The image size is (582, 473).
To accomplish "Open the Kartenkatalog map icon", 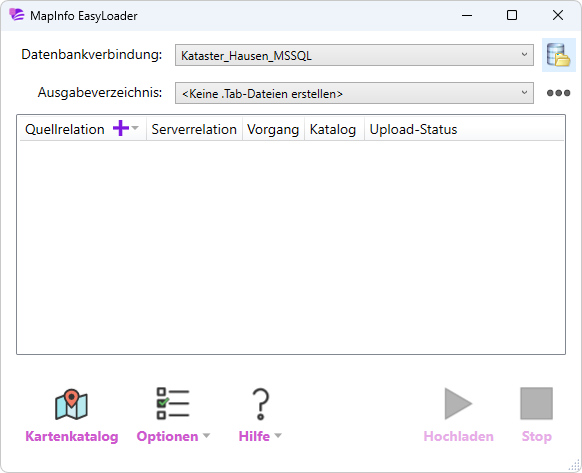I will point(71,404).
